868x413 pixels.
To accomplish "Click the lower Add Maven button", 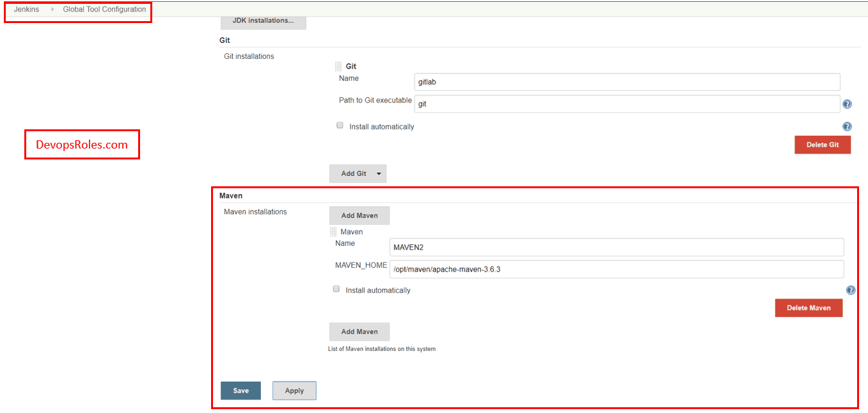I will (x=359, y=331).
